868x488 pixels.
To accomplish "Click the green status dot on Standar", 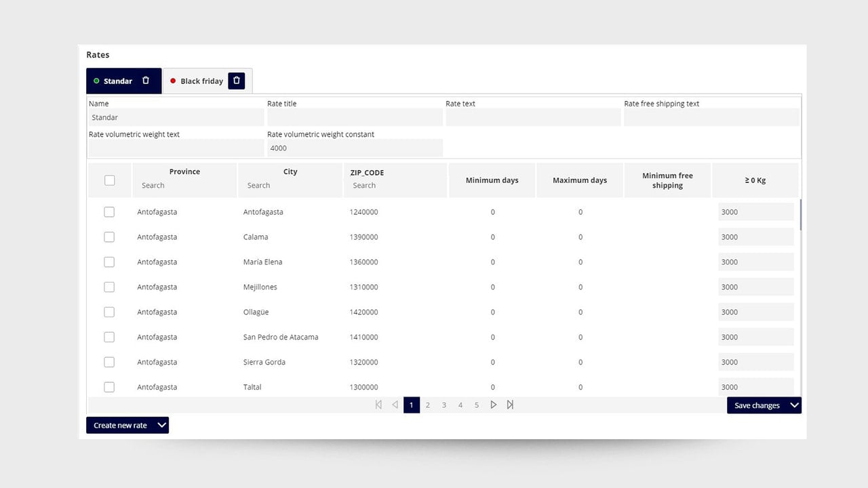I will pyautogui.click(x=96, y=81).
